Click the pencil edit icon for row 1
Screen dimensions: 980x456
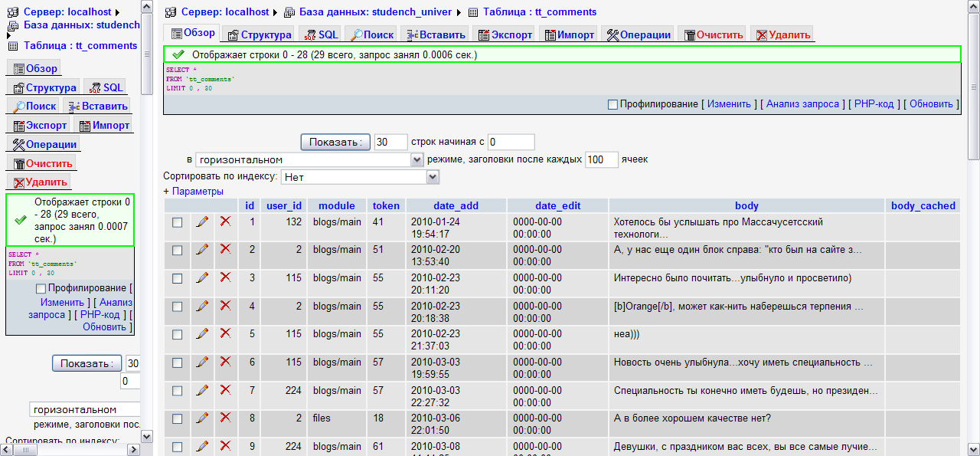pyautogui.click(x=202, y=221)
